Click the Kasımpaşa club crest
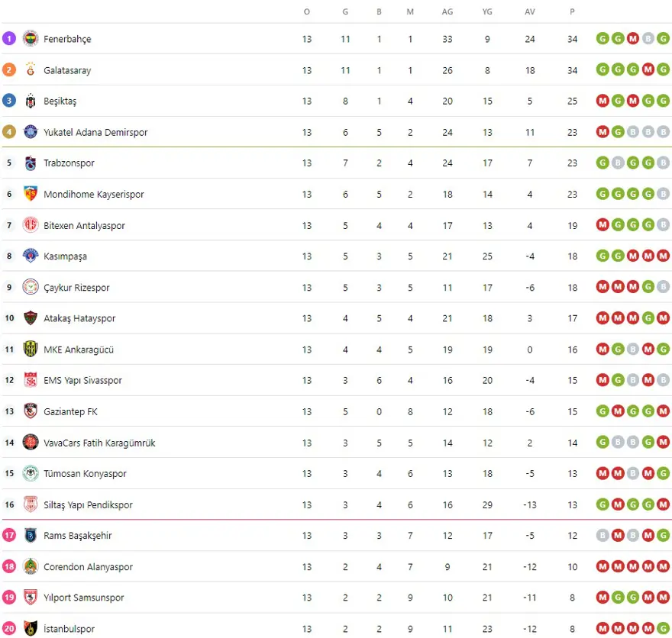Viewport: 672px width, 638px height. point(31,256)
